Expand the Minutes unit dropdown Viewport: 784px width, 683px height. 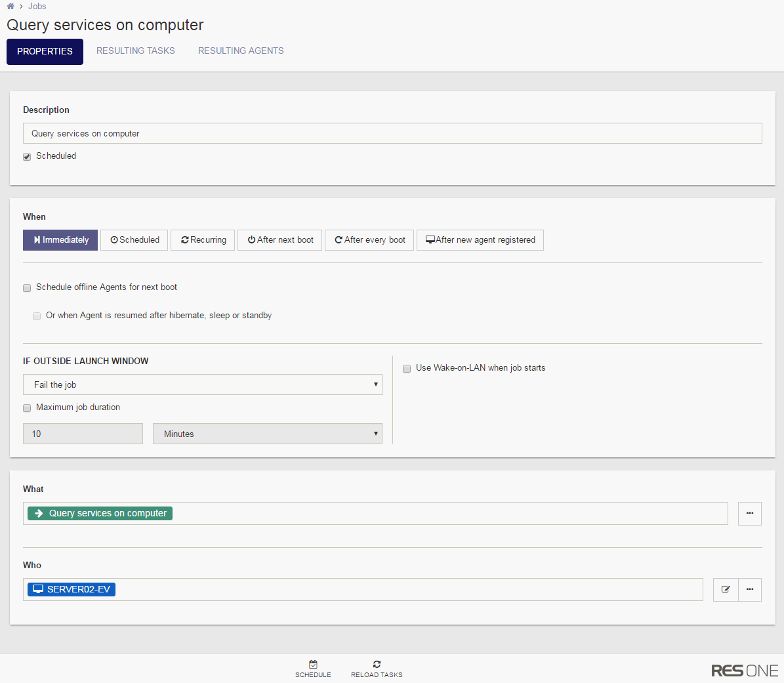[267, 434]
